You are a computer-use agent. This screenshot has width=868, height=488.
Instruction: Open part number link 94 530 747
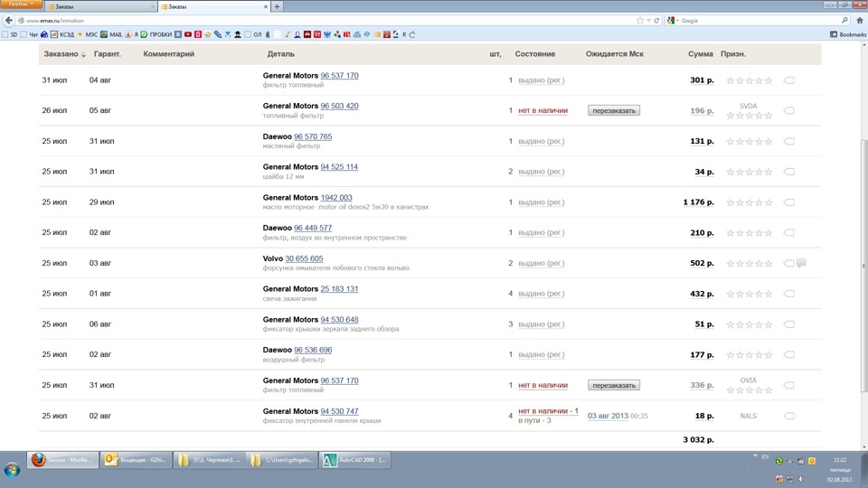[x=339, y=411]
